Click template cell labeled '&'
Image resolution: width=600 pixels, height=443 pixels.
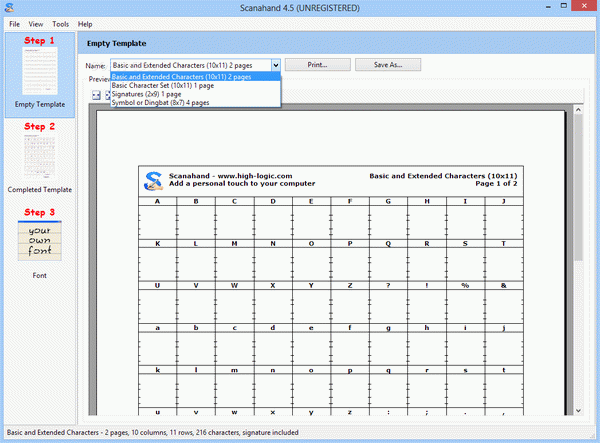[x=504, y=302]
